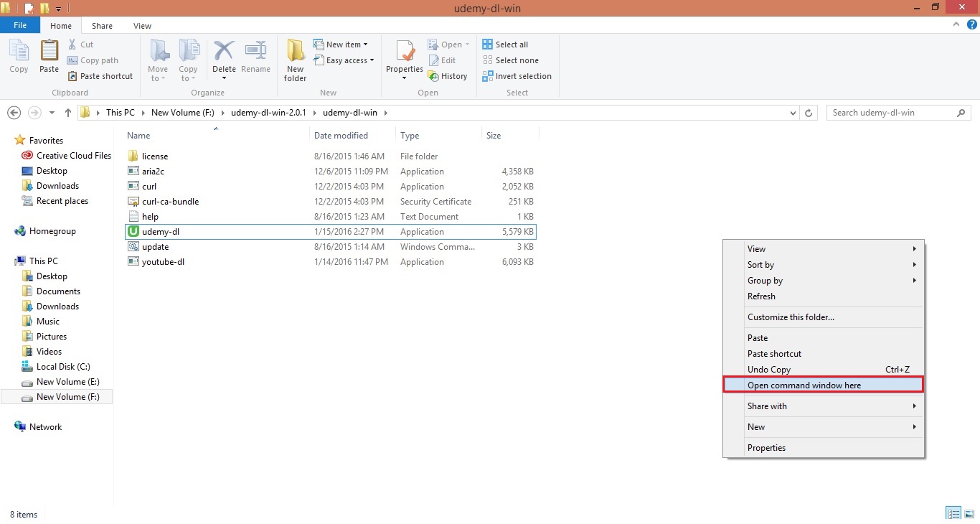The width and height of the screenshot is (980, 524).
Task: Click the History ribbon button
Action: (x=448, y=76)
